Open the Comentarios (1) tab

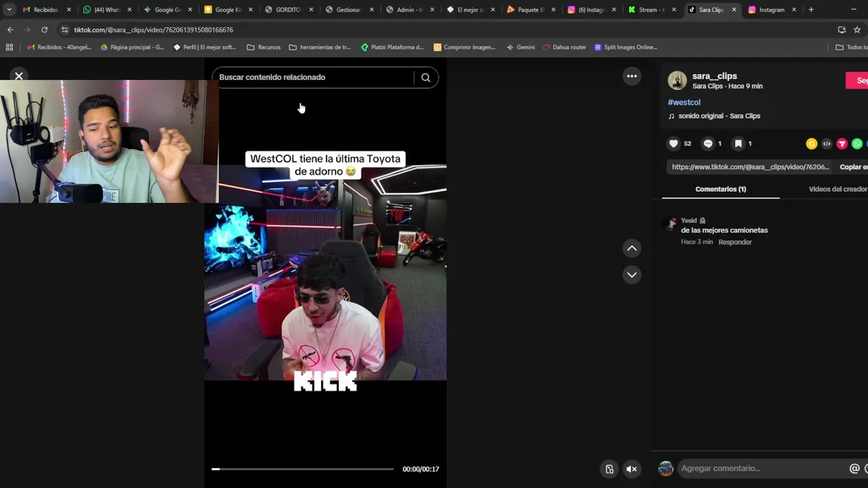[x=720, y=189]
